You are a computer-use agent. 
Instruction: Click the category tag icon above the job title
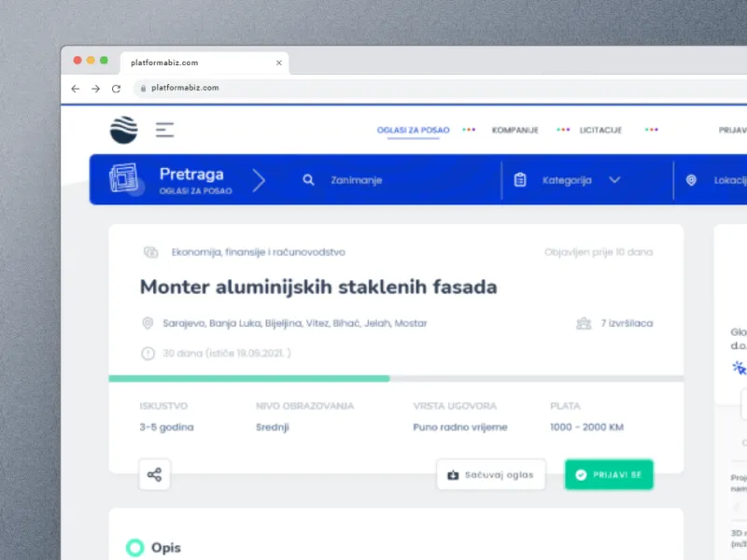[x=149, y=252]
